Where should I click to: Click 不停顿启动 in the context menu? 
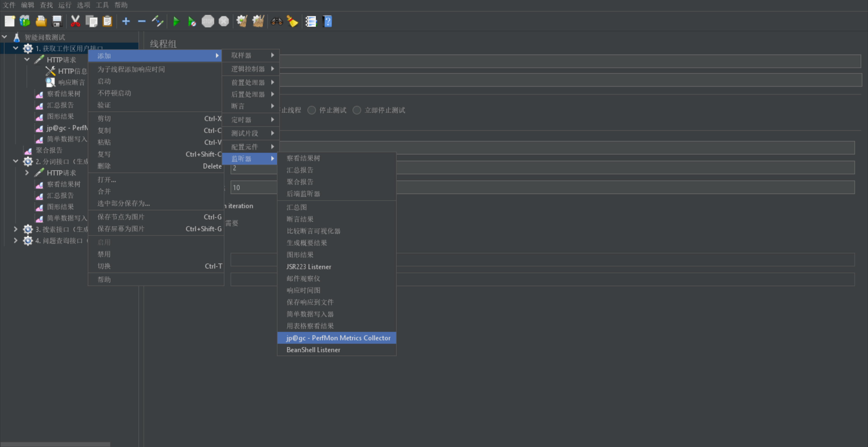(x=156, y=93)
